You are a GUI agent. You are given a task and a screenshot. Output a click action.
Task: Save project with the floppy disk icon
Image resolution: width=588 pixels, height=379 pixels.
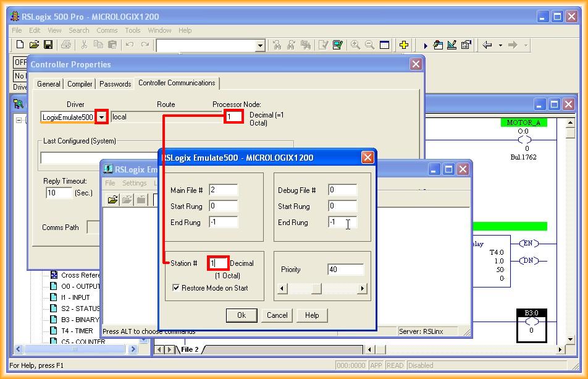[x=48, y=45]
